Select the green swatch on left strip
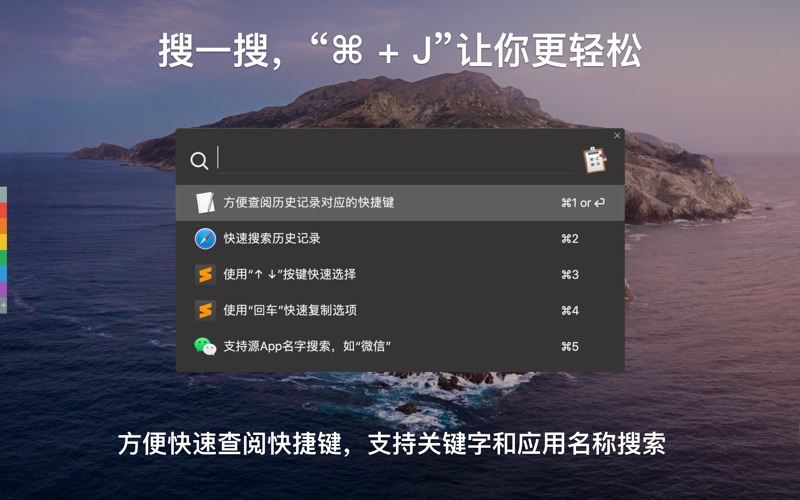This screenshot has height=500, width=800. pyautogui.click(x=3, y=258)
